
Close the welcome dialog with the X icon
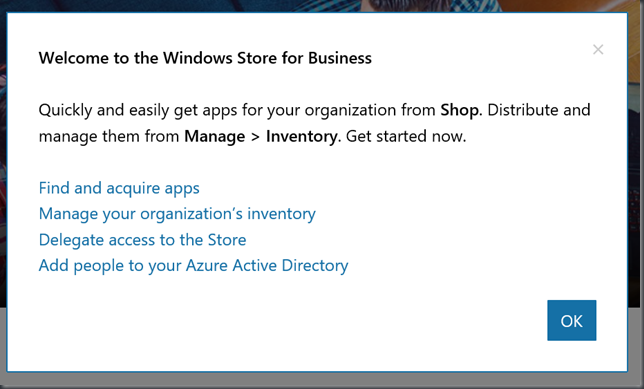coord(598,49)
